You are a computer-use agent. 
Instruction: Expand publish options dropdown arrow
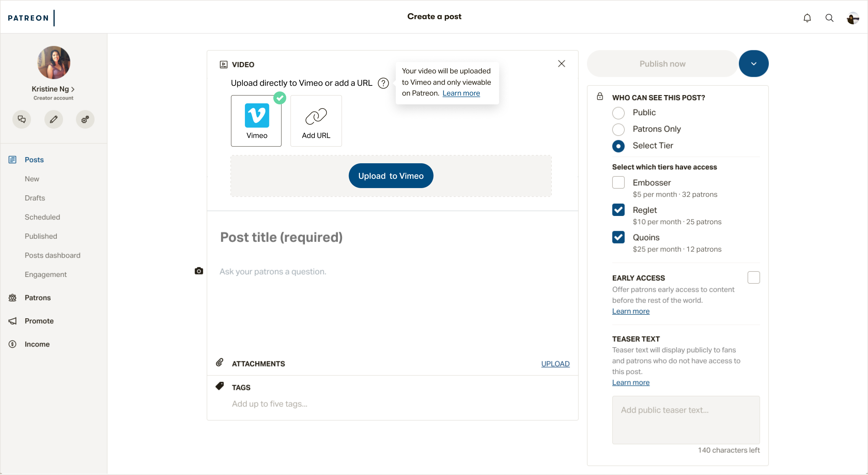point(753,64)
